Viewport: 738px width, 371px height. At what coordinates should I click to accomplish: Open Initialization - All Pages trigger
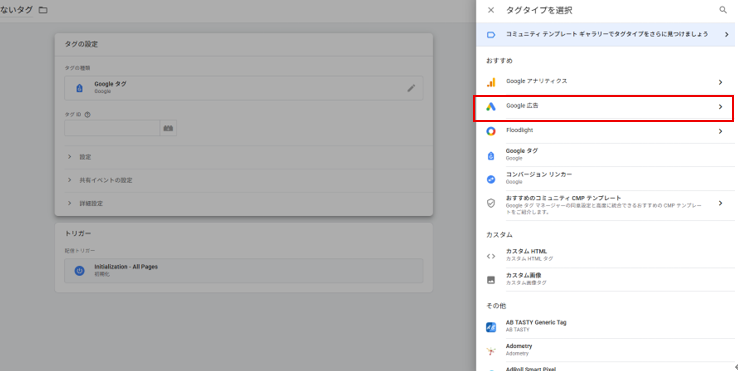coord(243,270)
